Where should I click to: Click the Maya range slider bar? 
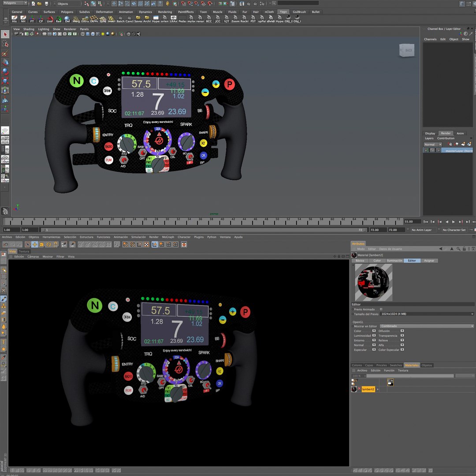(204, 230)
